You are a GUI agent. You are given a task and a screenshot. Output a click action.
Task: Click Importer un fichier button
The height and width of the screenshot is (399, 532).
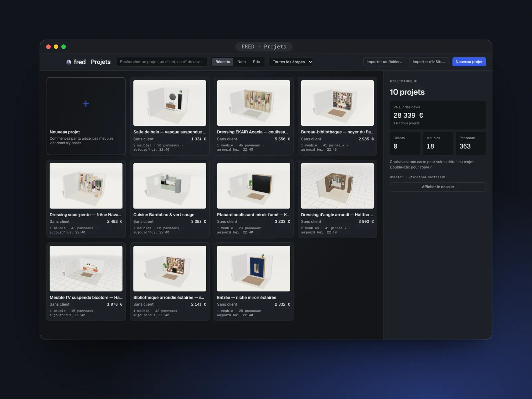click(384, 62)
